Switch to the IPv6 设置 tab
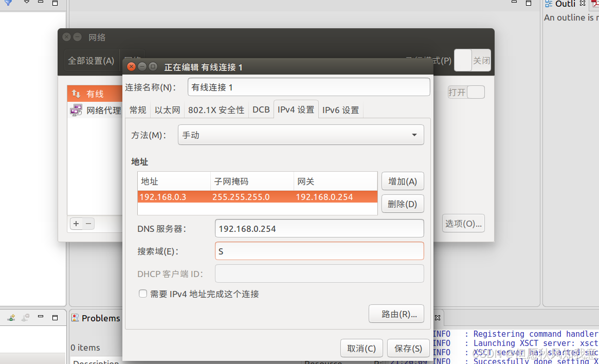 pos(340,110)
